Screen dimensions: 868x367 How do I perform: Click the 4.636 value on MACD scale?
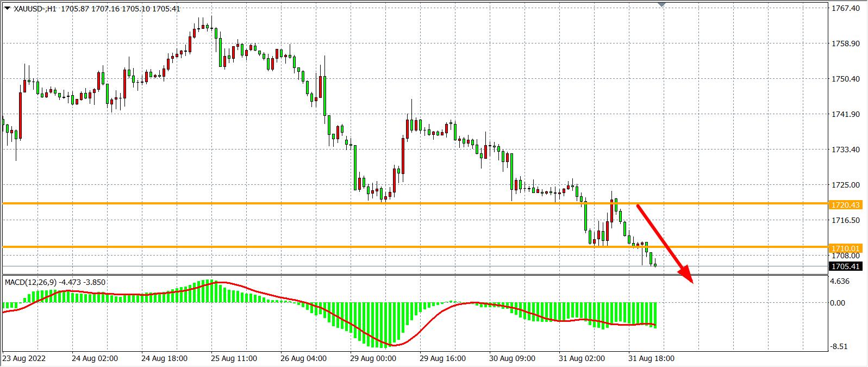pos(840,282)
